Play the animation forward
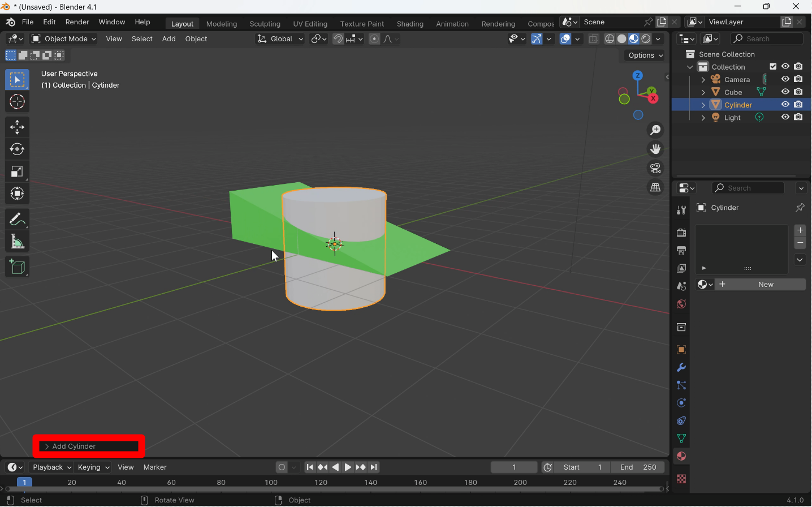The height and width of the screenshot is (507, 812). coord(348,467)
